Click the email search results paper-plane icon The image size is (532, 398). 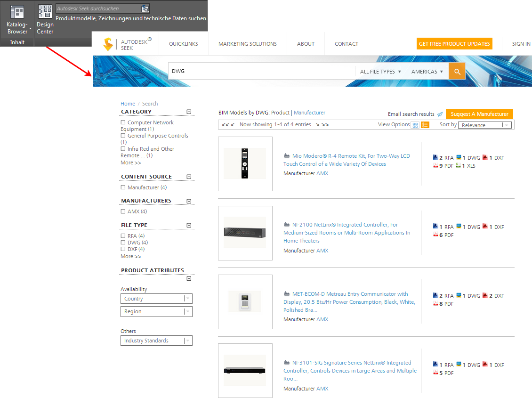point(440,114)
